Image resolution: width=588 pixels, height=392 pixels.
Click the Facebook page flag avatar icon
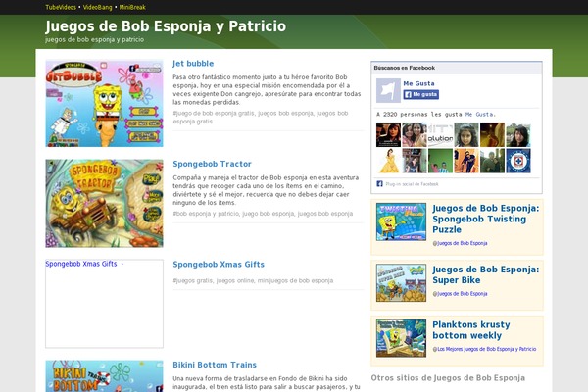388,90
